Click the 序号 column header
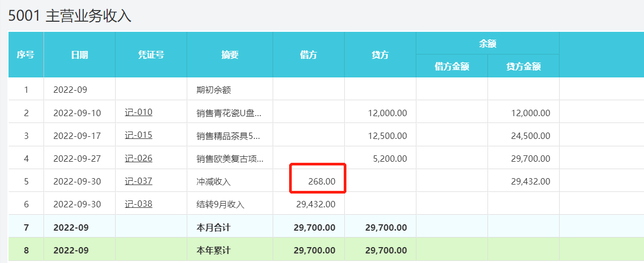The height and width of the screenshot is (263, 644). [x=25, y=55]
